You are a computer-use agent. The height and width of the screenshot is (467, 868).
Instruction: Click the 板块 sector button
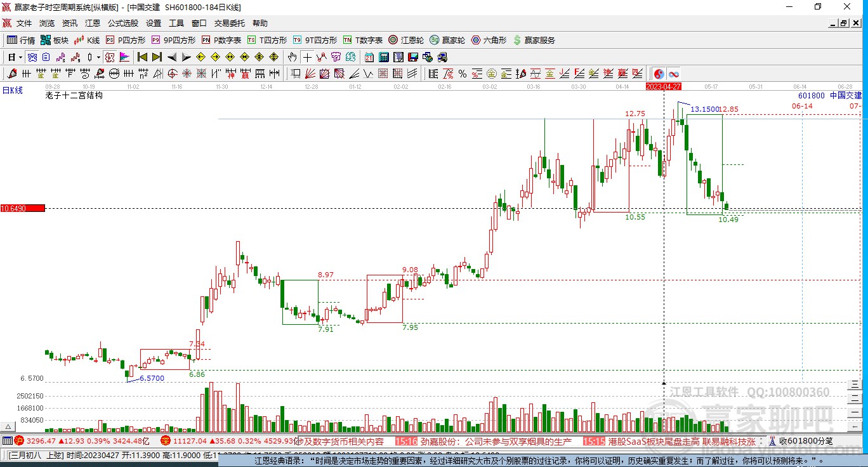click(55, 40)
